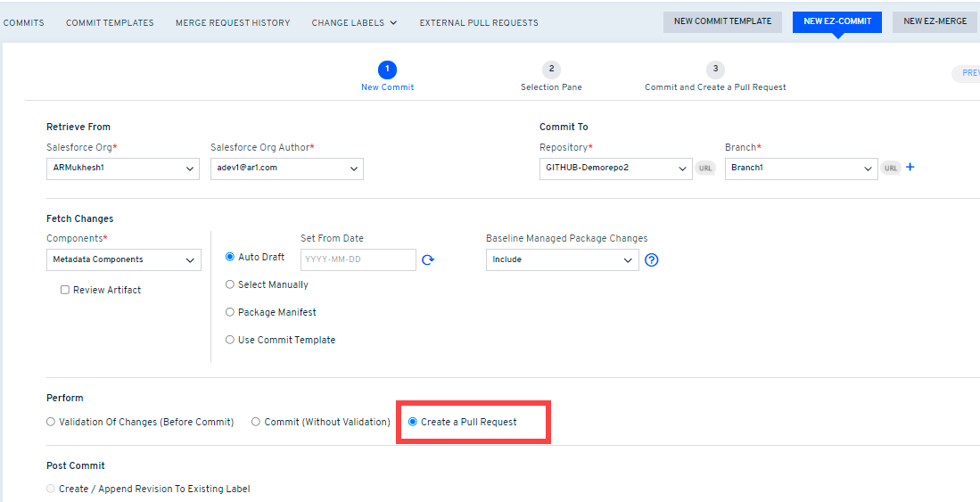Expand the Salesforce Org dropdown
This screenshot has width=980, height=502.
click(x=122, y=168)
